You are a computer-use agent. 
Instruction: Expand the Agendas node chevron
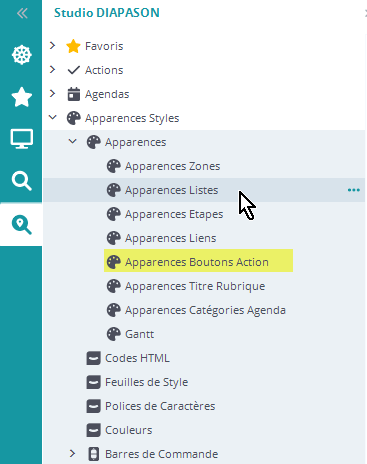(x=52, y=93)
